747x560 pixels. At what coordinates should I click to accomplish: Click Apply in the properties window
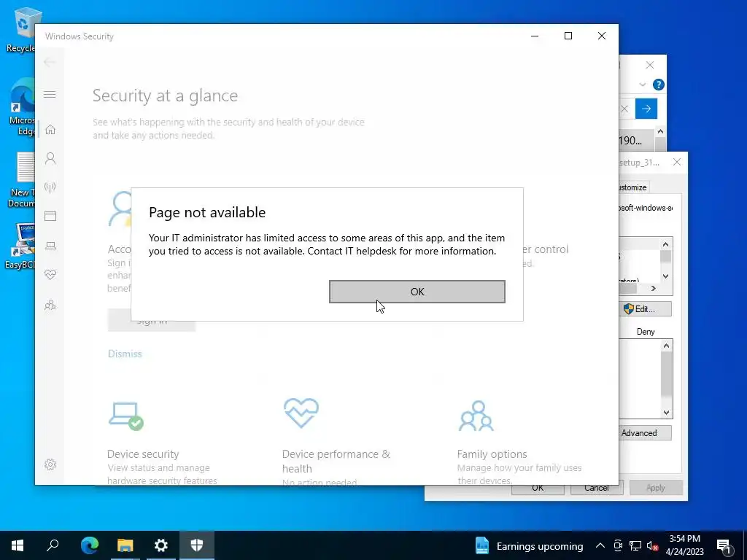pyautogui.click(x=656, y=488)
